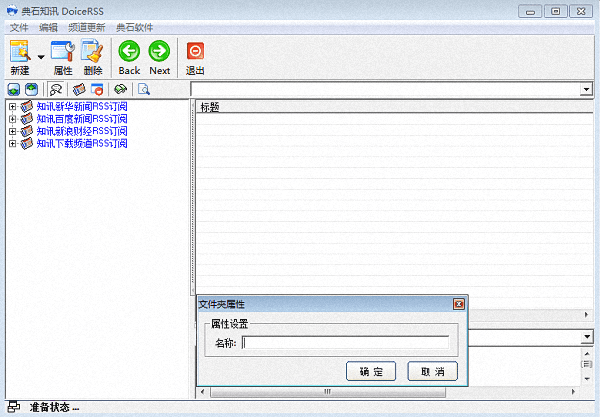Open the dropdown arrow next to 新建
This screenshot has width=600, height=417.
(x=41, y=57)
